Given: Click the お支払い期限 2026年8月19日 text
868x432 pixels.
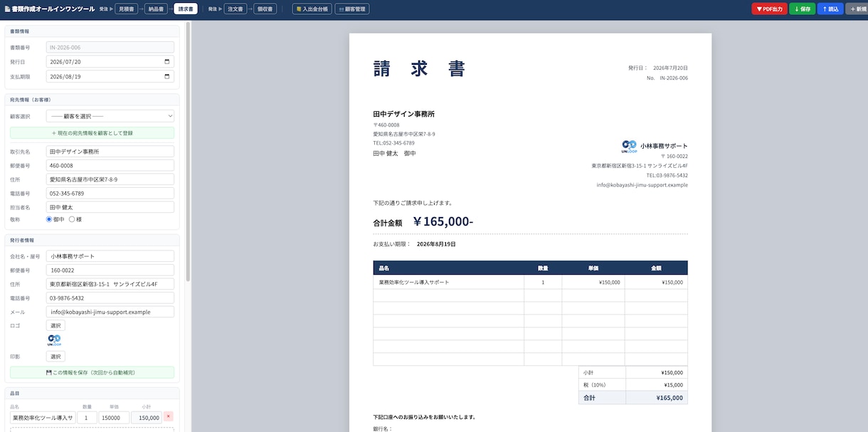Looking at the screenshot, I should point(414,244).
